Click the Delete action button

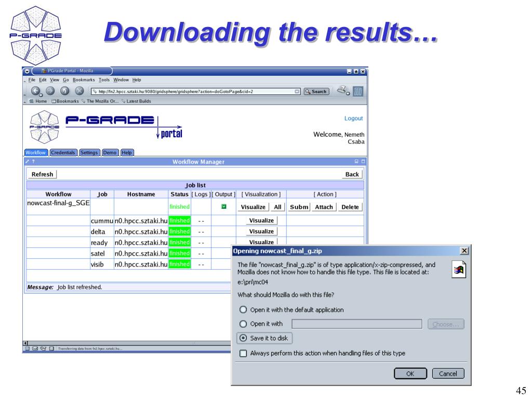tap(350, 207)
